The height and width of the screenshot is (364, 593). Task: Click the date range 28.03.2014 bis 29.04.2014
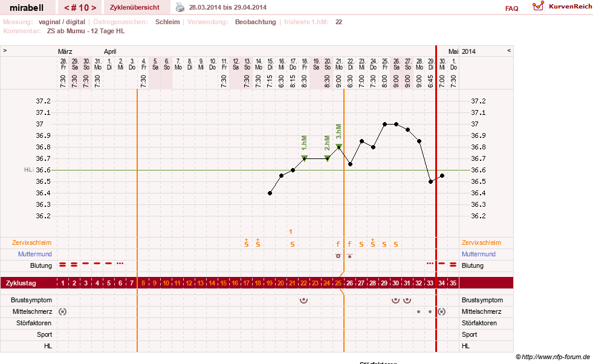(228, 7)
